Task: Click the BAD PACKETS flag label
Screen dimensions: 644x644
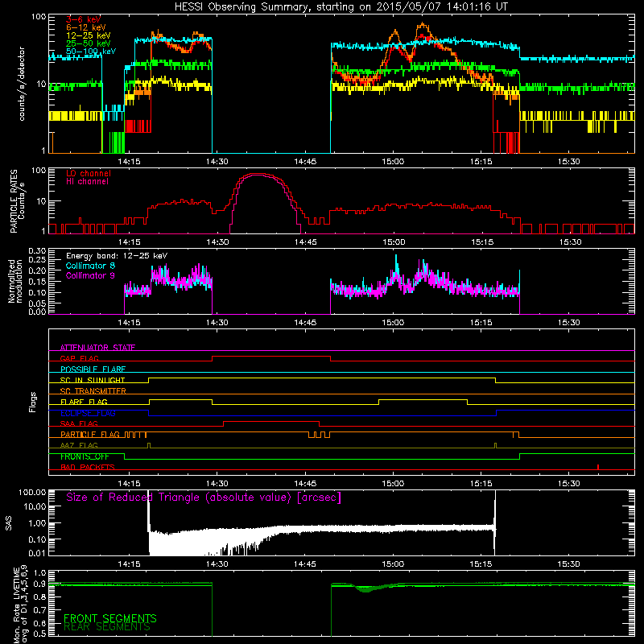Action: click(88, 467)
